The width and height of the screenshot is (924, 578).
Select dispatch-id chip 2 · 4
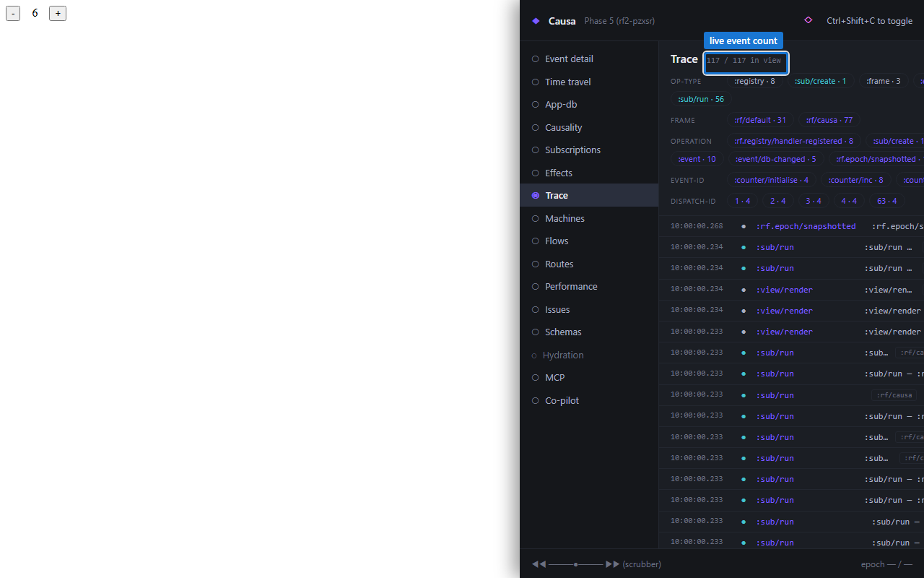pos(777,201)
